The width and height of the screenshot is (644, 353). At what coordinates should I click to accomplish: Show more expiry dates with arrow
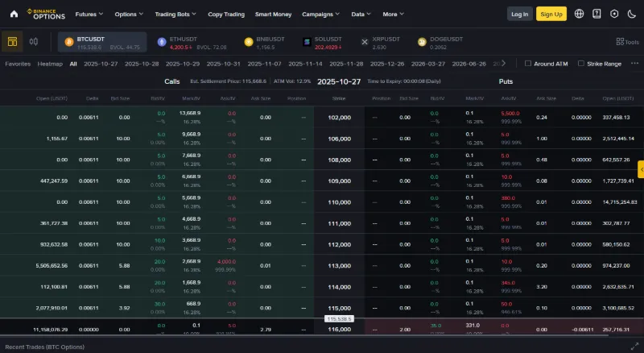(504, 64)
